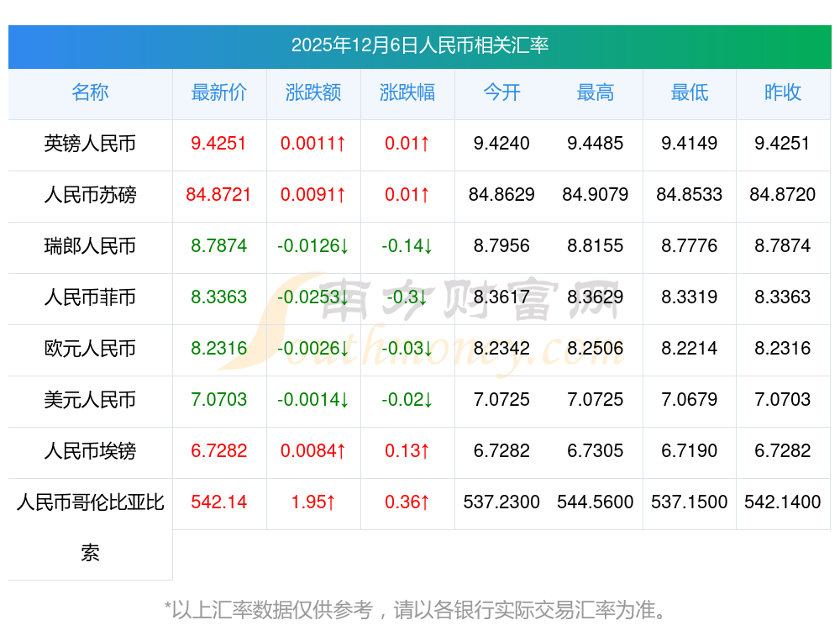The width and height of the screenshot is (840, 636).
Task: Click the change amount 0.0084↑
Action: pos(312,450)
